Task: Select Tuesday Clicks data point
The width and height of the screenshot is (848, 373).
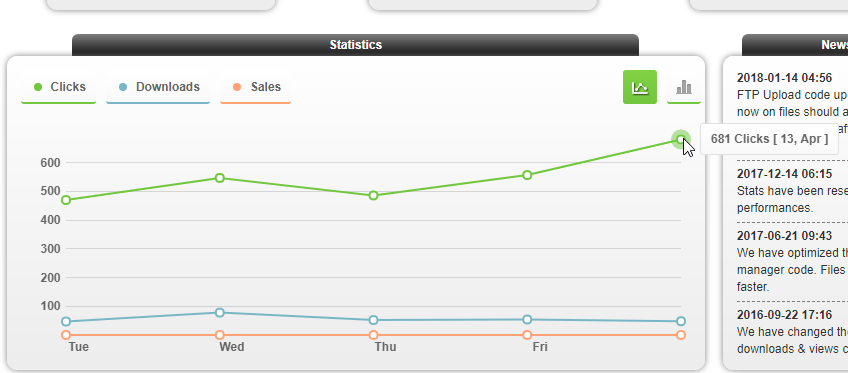Action: (66, 200)
